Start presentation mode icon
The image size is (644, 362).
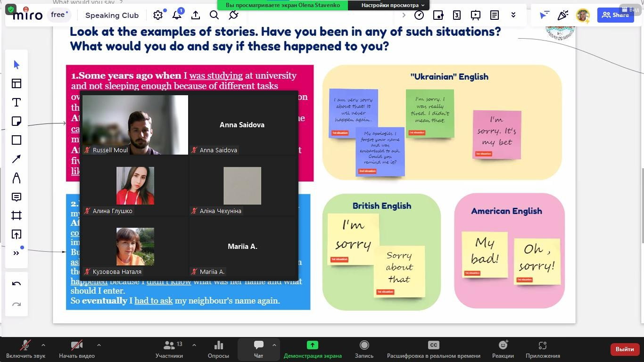coord(476,15)
